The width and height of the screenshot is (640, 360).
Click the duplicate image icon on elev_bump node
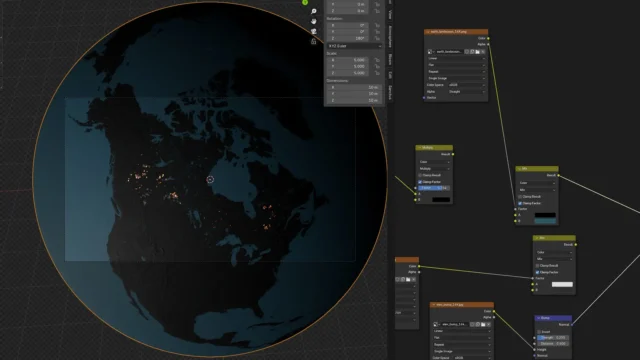pyautogui.click(x=478, y=324)
